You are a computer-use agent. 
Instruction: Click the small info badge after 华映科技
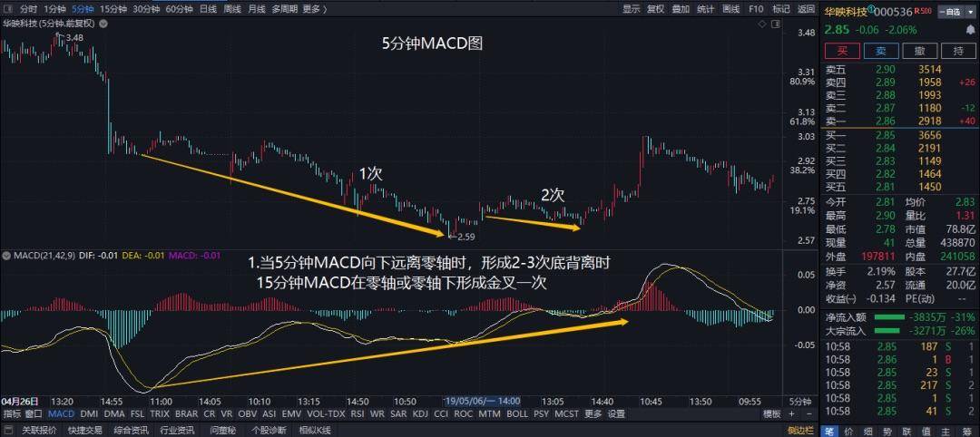[x=870, y=9]
